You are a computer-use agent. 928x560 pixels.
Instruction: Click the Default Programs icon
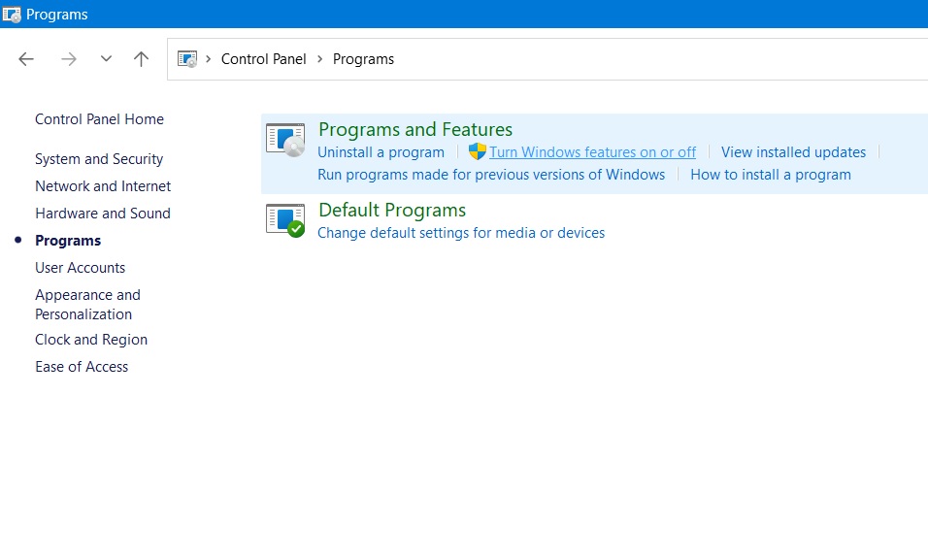click(x=284, y=220)
